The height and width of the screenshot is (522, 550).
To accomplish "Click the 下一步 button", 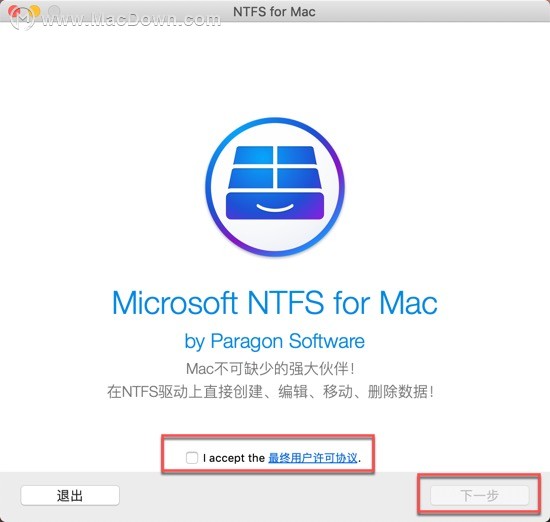I will pos(479,496).
